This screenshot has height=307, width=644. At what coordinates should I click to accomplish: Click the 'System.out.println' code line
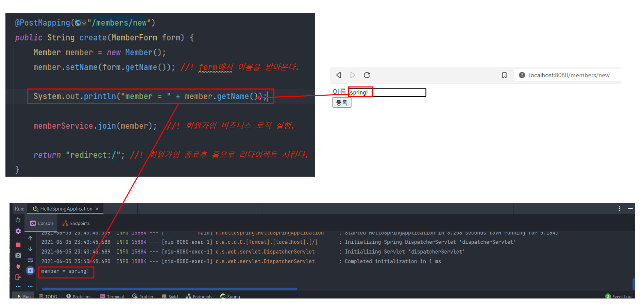pyautogui.click(x=150, y=97)
